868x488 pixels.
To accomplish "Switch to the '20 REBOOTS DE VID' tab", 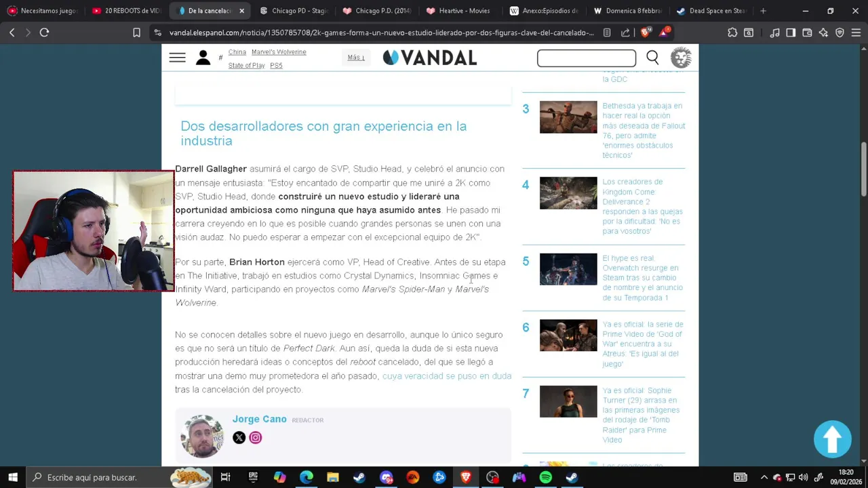I will 126,11.
